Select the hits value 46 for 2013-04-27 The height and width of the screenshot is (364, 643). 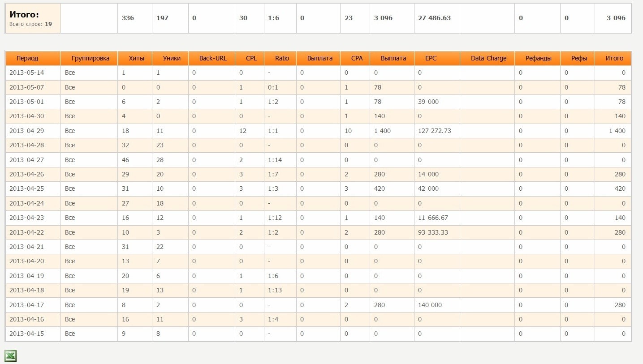coord(125,160)
